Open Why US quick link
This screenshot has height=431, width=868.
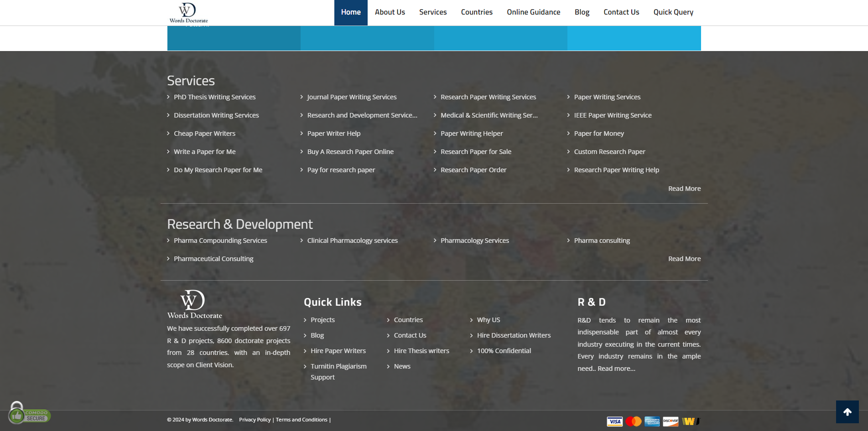[x=489, y=320]
